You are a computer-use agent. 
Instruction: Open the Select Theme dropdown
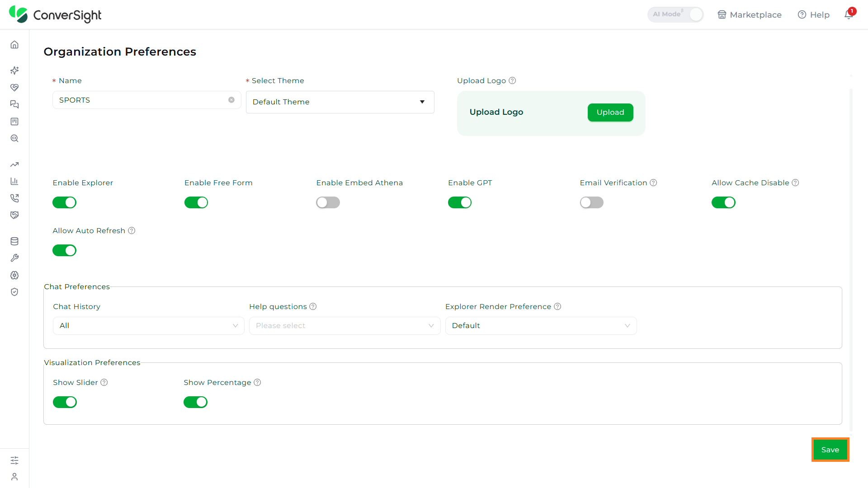point(340,102)
